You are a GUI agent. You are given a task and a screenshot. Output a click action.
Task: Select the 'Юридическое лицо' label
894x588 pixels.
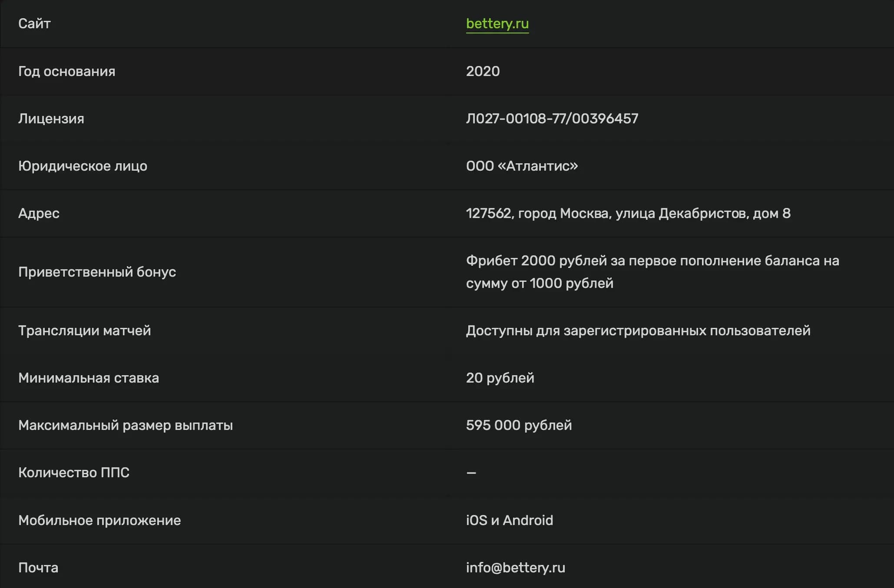83,166
